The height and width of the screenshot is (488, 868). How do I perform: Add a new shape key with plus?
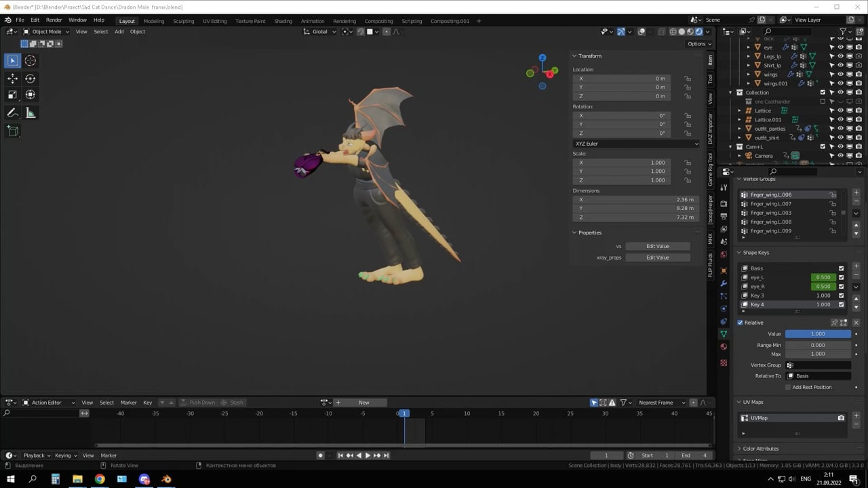pos(856,266)
